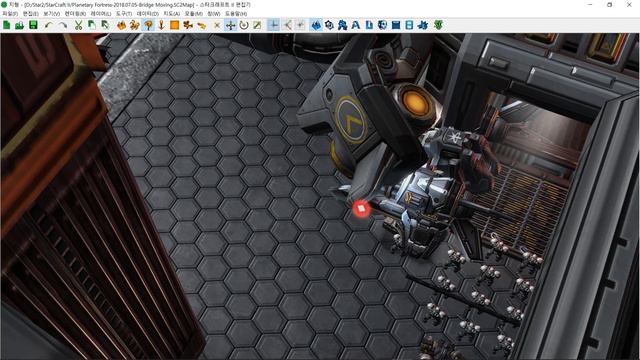The height and width of the screenshot is (360, 640).
Task: Open a map with the folder icon
Action: 19,25
